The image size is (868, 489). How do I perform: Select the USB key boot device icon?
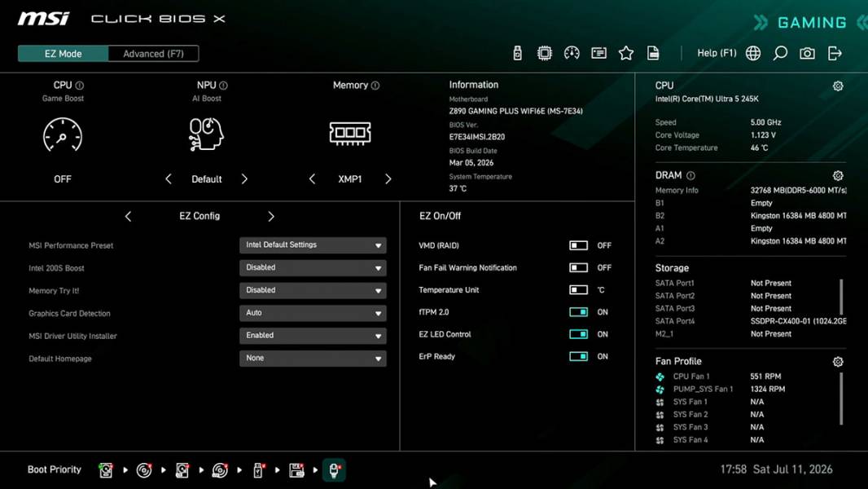(258, 470)
